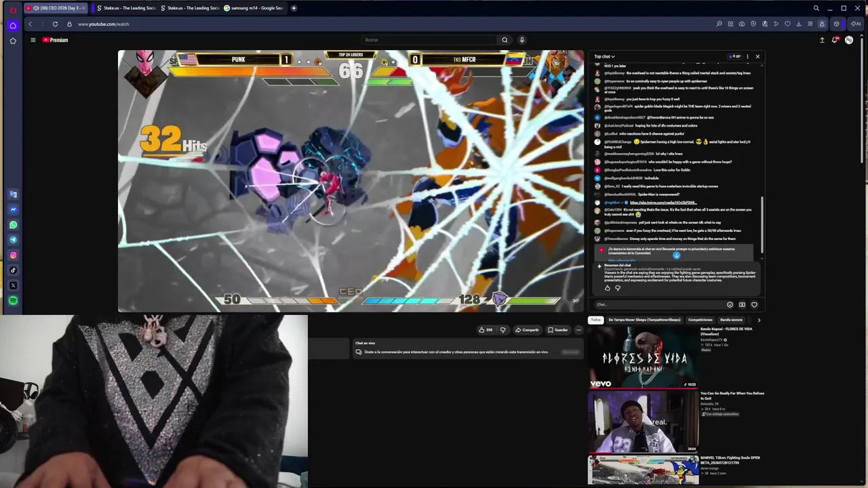Viewport: 868px width, 488px height.
Task: Open more video actions ellipsis menu
Action: 578,330
